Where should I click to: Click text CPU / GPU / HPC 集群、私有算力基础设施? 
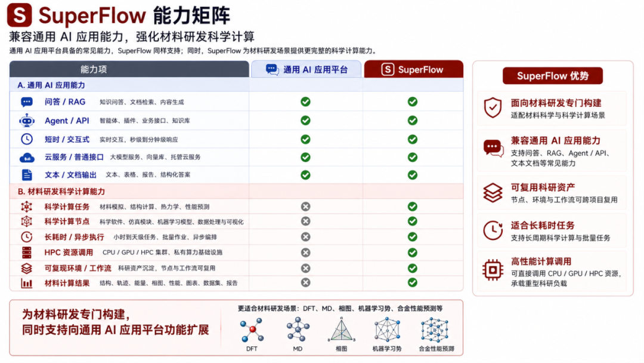coord(162,253)
